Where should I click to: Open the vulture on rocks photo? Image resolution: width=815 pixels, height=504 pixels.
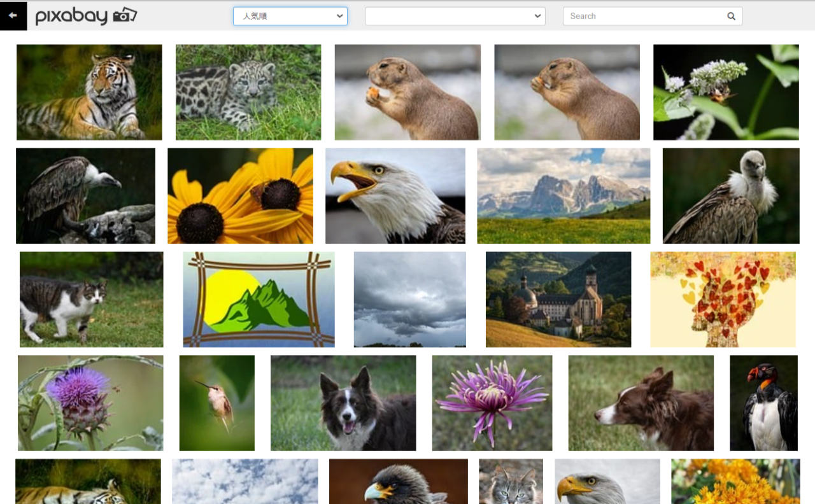(85, 196)
